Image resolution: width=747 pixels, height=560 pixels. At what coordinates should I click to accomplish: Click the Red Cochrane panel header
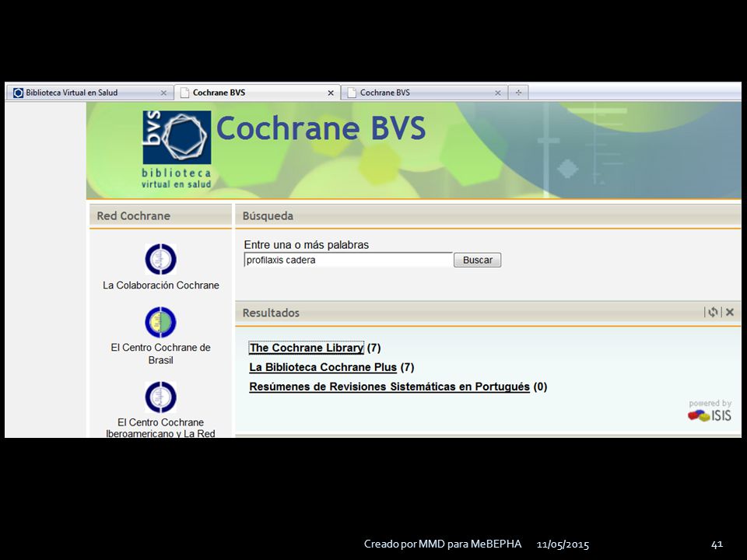point(160,215)
